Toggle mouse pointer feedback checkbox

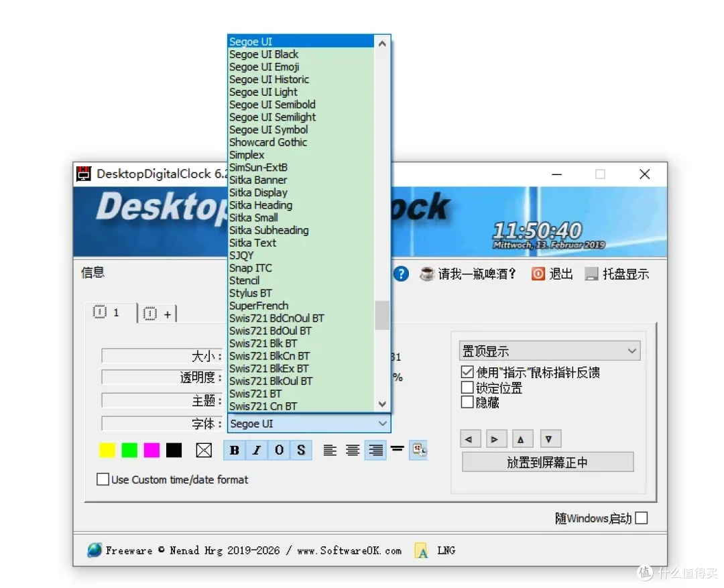[x=467, y=372]
